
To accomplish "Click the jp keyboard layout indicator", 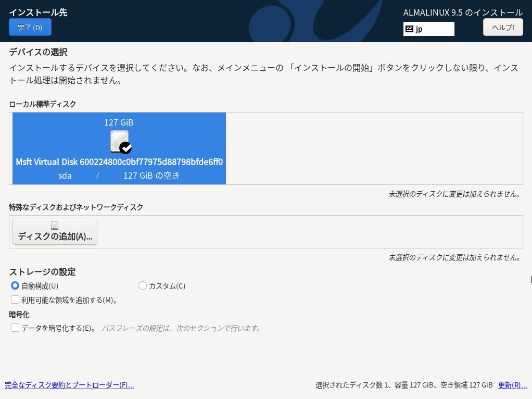I will point(429,29).
